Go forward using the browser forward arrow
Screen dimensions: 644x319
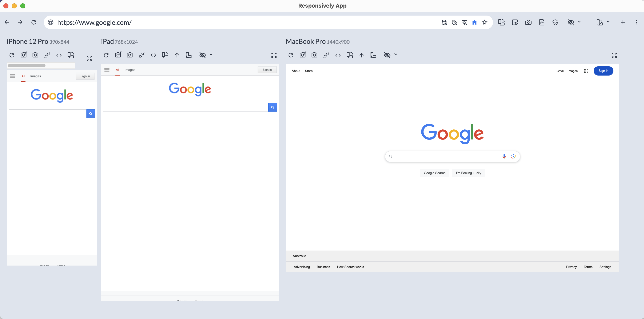click(x=20, y=23)
